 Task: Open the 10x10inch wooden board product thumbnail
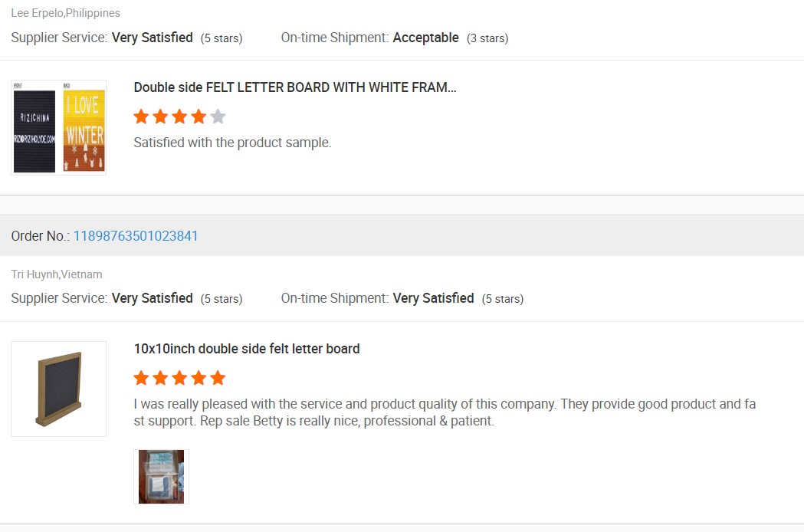(58, 389)
